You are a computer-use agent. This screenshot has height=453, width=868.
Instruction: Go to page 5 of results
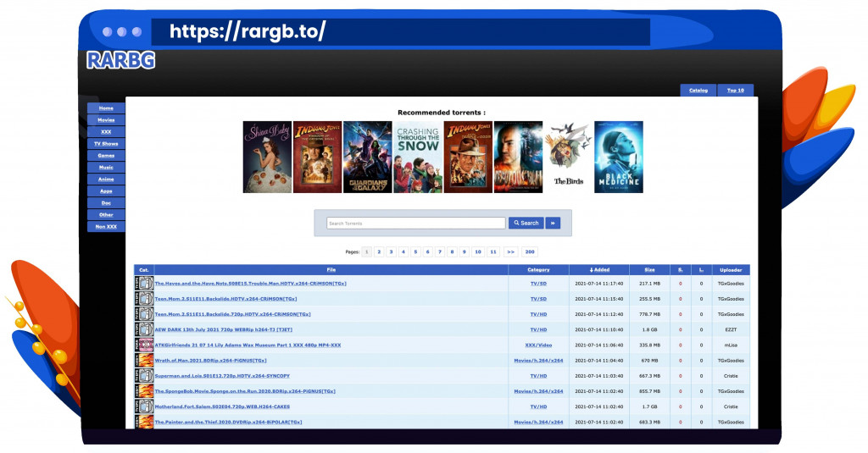coord(415,251)
